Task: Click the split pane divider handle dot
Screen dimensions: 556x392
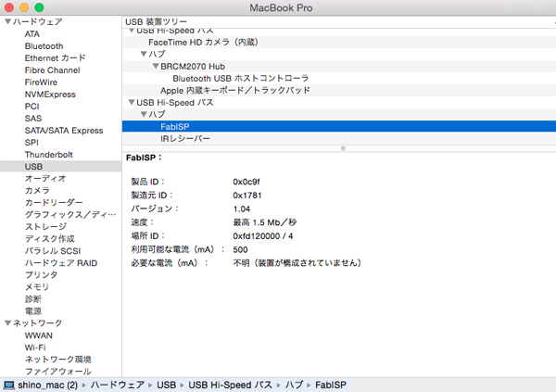Action: tap(343, 148)
